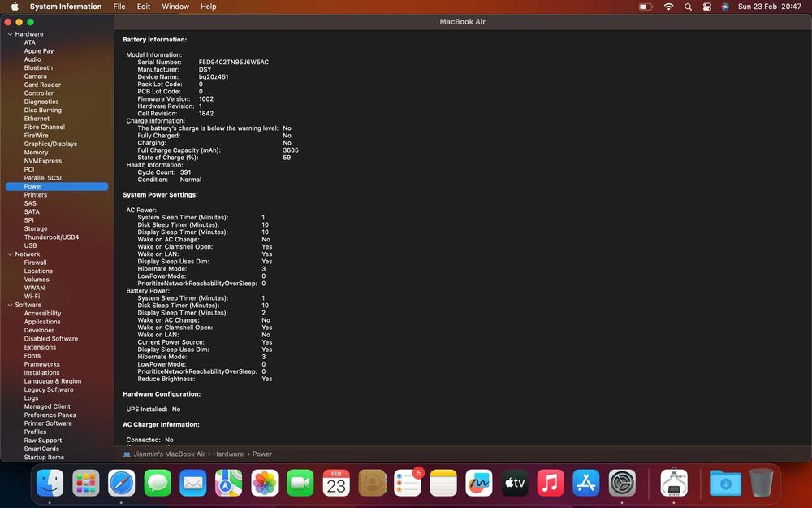This screenshot has height=508, width=812.
Task: Open App Store from the Dock
Action: click(586, 483)
